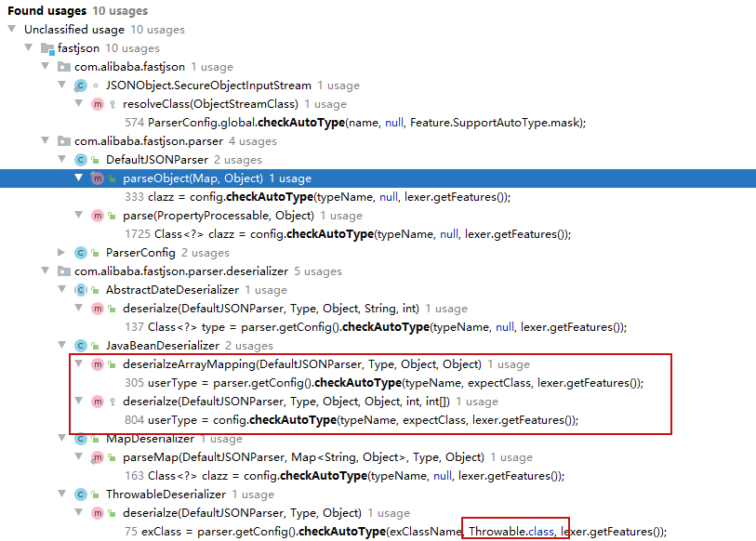Click the DefaultJSONParser class icon
This screenshot has height=541, width=756.
pos(81,160)
